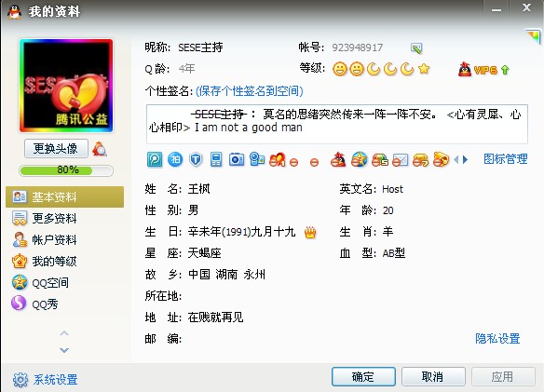
Task: Show previous service icons with left arrow
Action: [456, 159]
